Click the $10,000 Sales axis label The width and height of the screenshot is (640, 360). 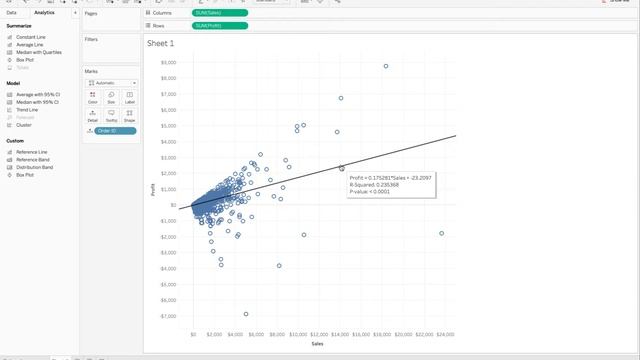298,334
